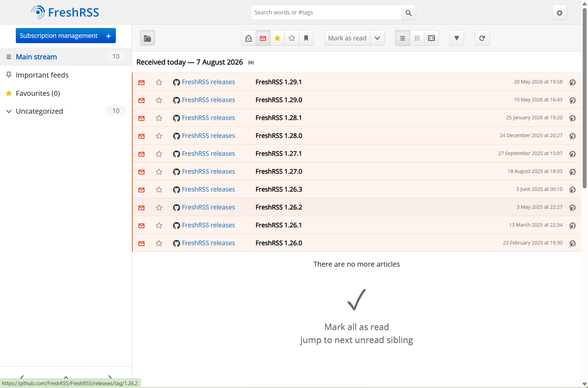The height and width of the screenshot is (388, 588).
Task: Switch to global grid view
Action: (x=417, y=38)
